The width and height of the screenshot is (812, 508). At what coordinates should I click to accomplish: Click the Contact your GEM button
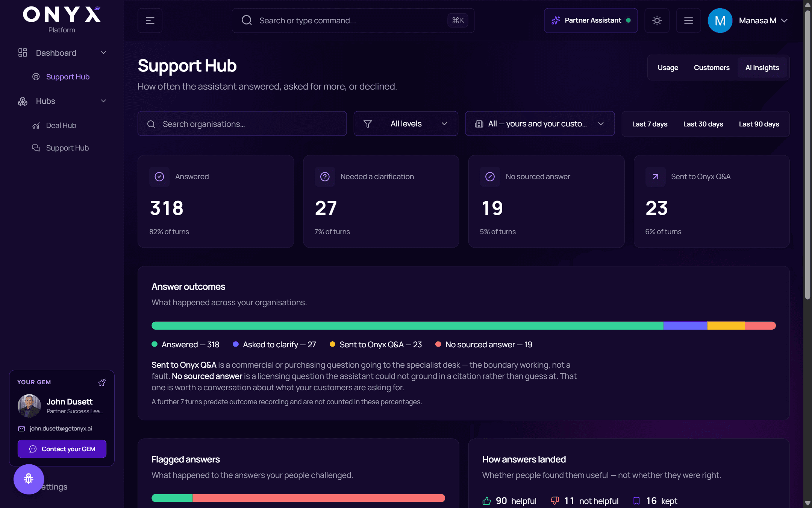pyautogui.click(x=62, y=449)
